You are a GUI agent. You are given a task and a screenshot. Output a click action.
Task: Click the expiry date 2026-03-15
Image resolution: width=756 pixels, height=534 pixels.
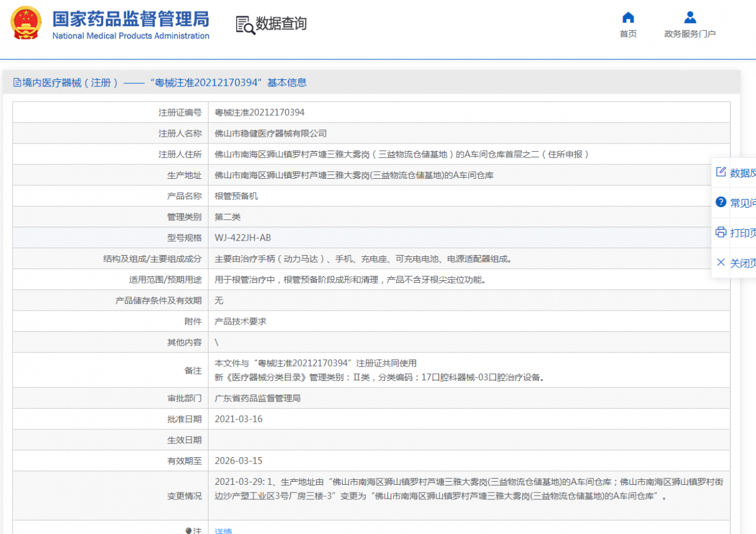[238, 460]
